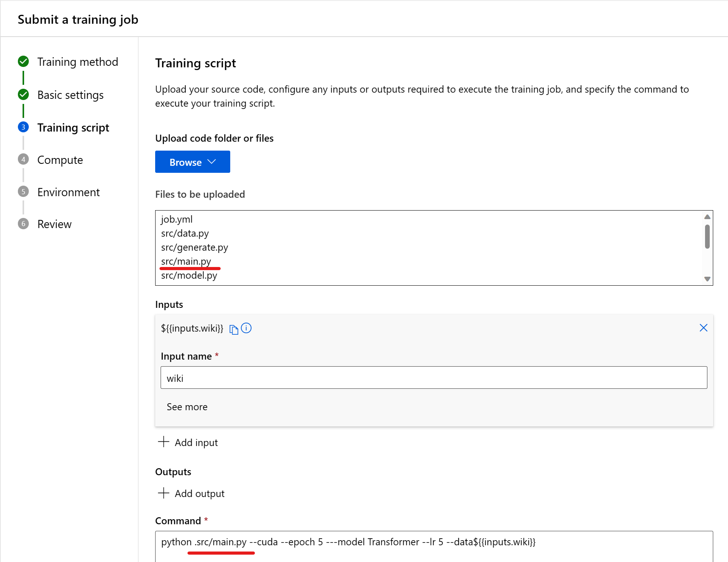
Task: Go to Basic settings step
Action: pos(70,95)
